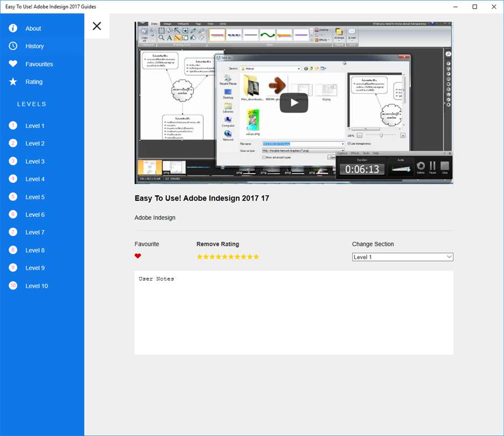Click the Rating star icon in sidebar
This screenshot has width=504, height=436.
[13, 82]
